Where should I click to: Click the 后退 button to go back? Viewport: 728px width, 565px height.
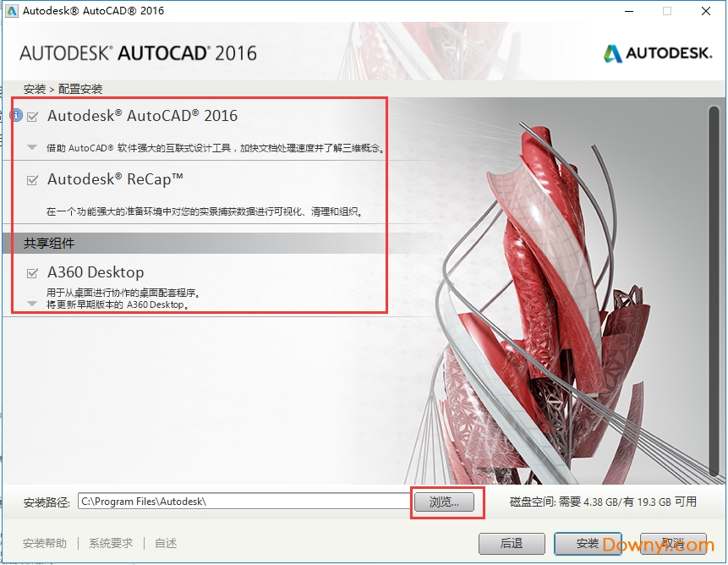(x=512, y=544)
